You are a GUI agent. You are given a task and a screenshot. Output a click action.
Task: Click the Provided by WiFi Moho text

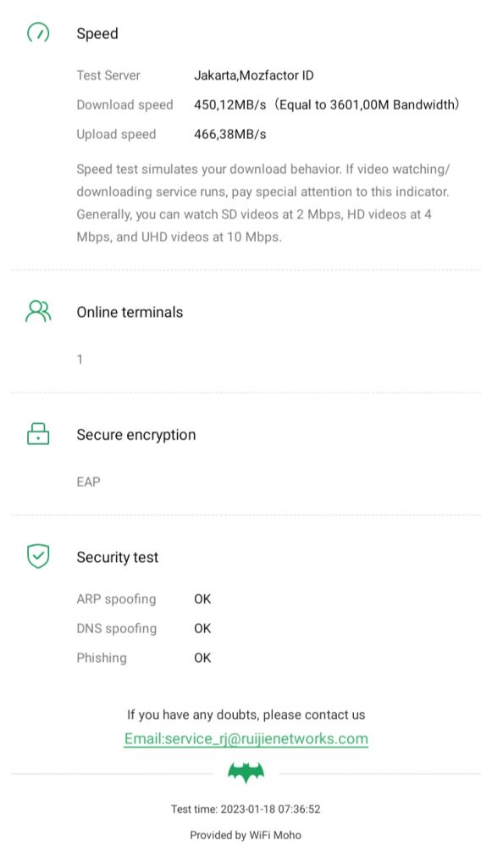click(x=246, y=835)
